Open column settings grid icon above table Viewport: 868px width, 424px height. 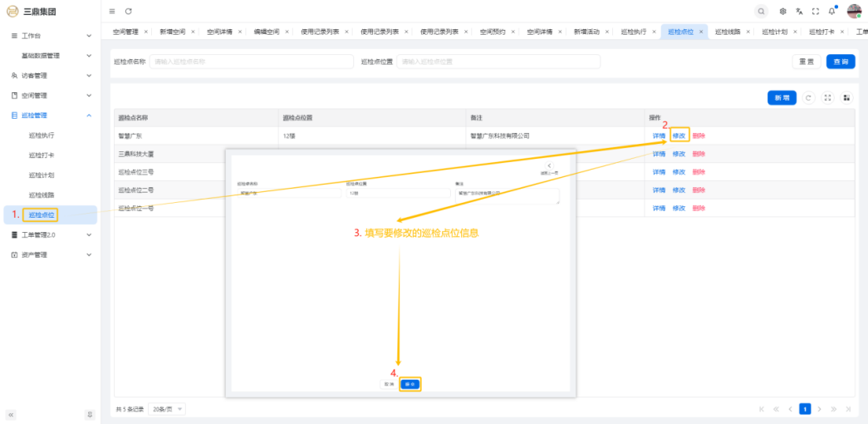(846, 98)
